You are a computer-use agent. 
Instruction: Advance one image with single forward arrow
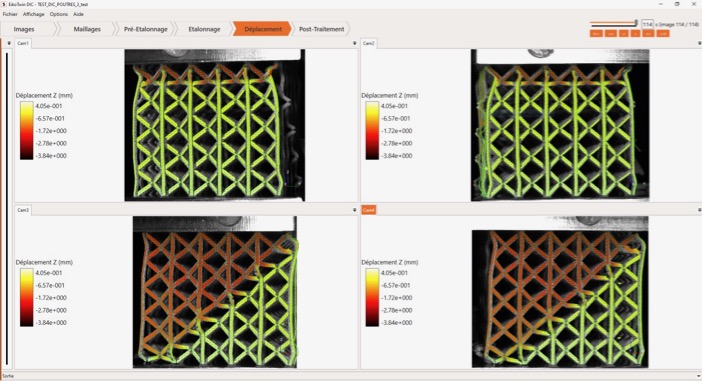point(635,34)
